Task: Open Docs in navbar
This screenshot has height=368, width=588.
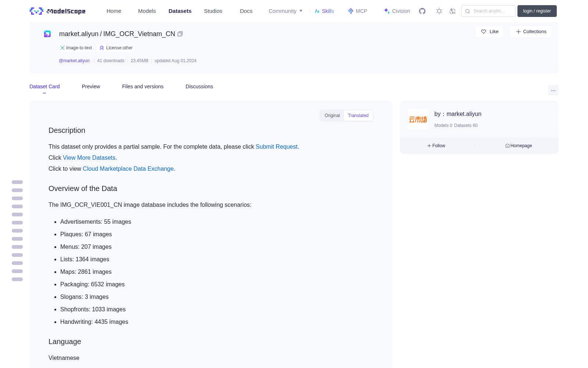Action: [x=246, y=11]
